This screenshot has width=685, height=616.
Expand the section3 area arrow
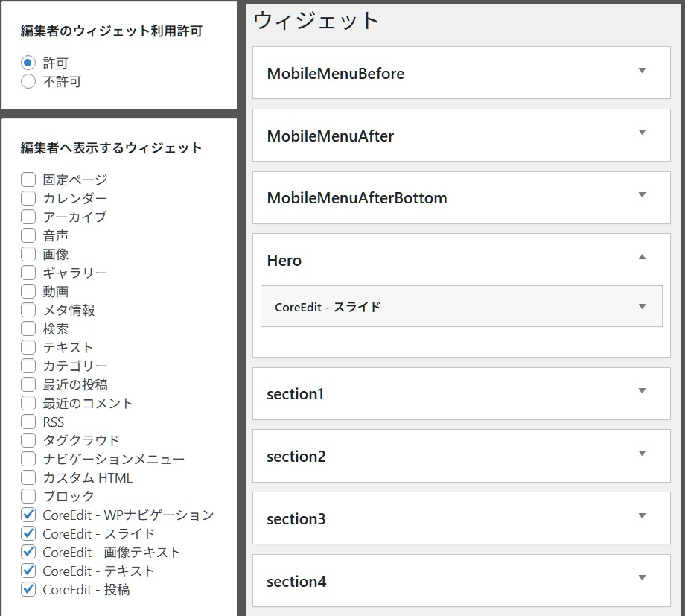pos(642,515)
